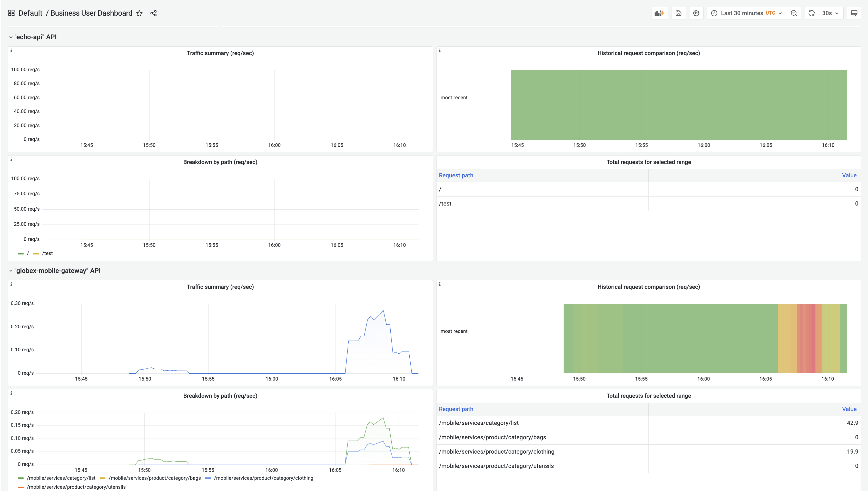Select the /test row in echo-api table
This screenshot has width=868, height=491.
point(648,204)
